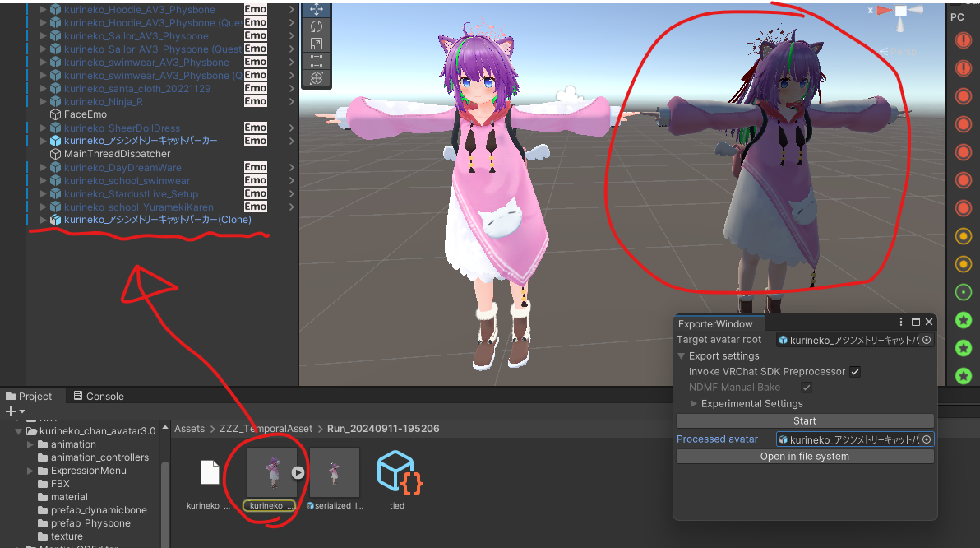Expand kurineko_SheerDollDress hierarchy item

coord(43,128)
